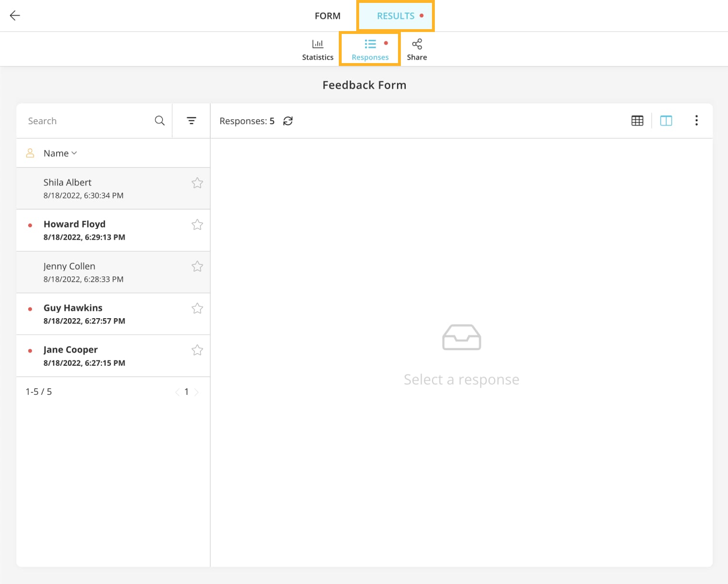Open the Statistics view
This screenshot has height=584, width=728.
317,49
